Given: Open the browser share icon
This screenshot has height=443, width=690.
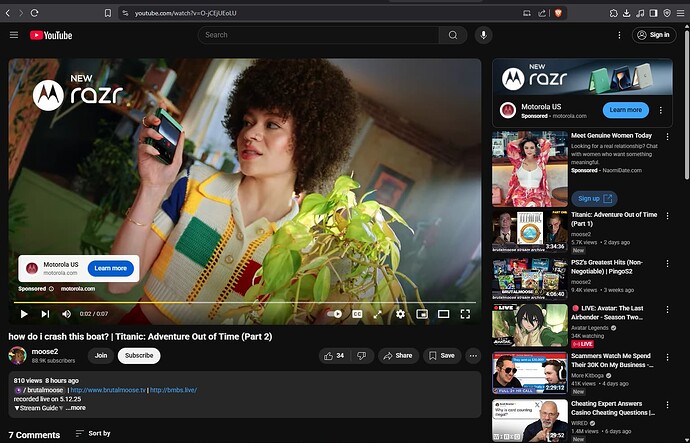Looking at the screenshot, I should click(x=542, y=13).
